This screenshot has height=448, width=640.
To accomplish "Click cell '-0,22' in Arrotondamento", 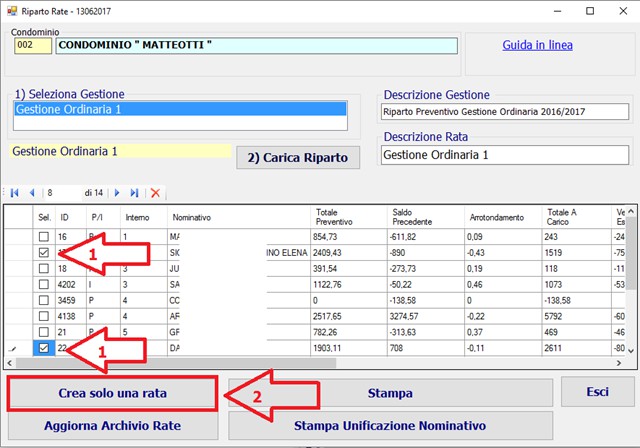I will (x=503, y=316).
